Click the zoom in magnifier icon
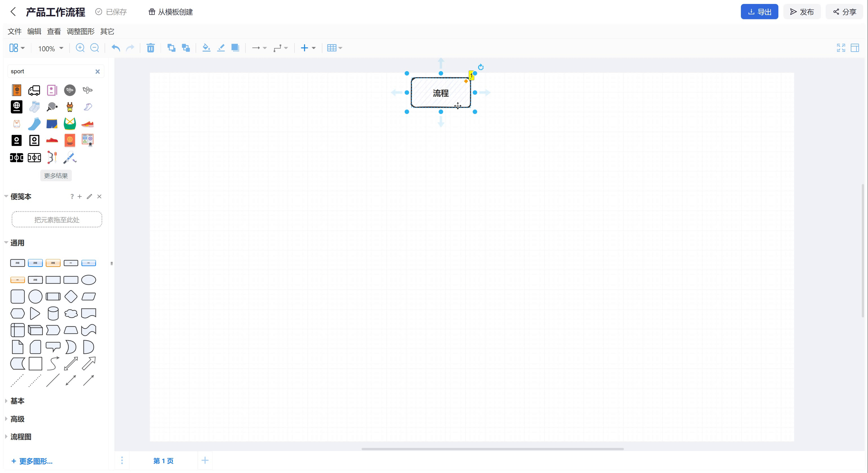 point(80,48)
